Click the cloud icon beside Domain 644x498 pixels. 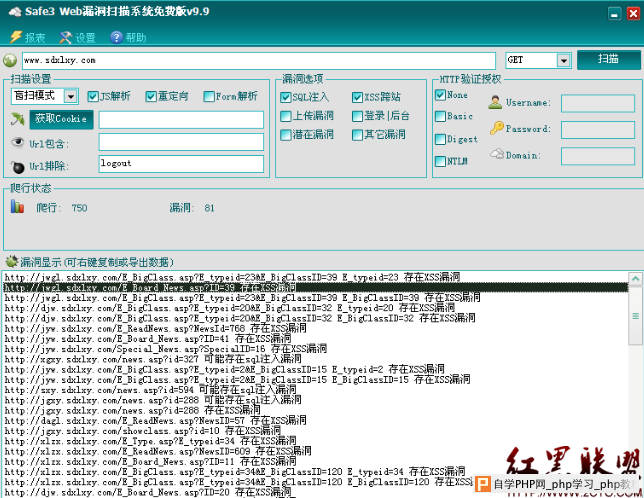(497, 154)
